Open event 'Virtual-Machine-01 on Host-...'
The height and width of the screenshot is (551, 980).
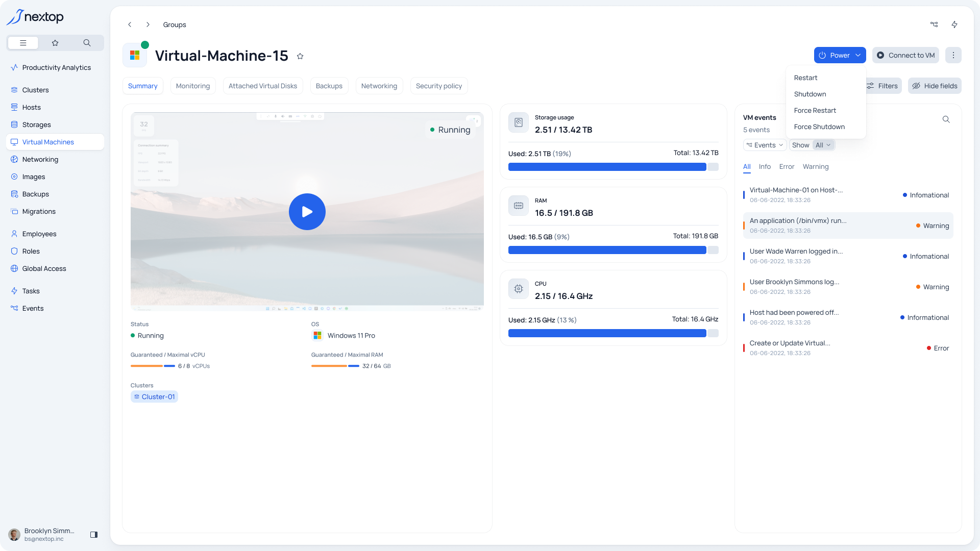click(848, 195)
